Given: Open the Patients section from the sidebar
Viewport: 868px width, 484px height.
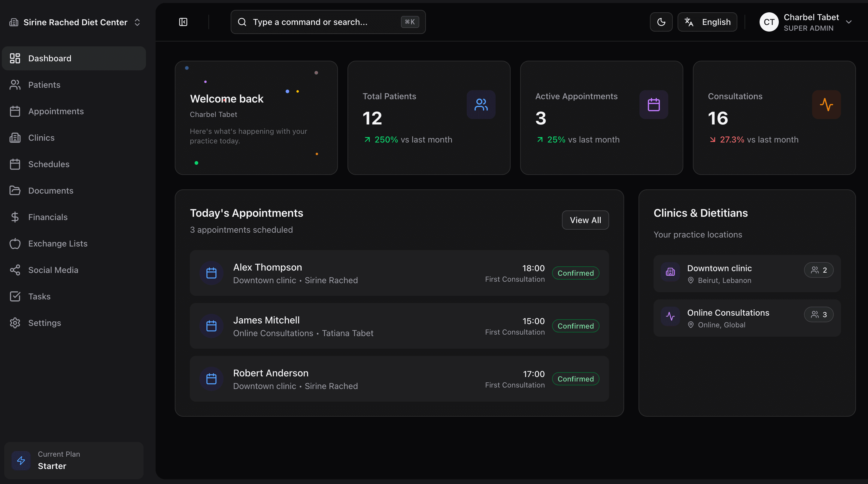Looking at the screenshot, I should pos(45,85).
